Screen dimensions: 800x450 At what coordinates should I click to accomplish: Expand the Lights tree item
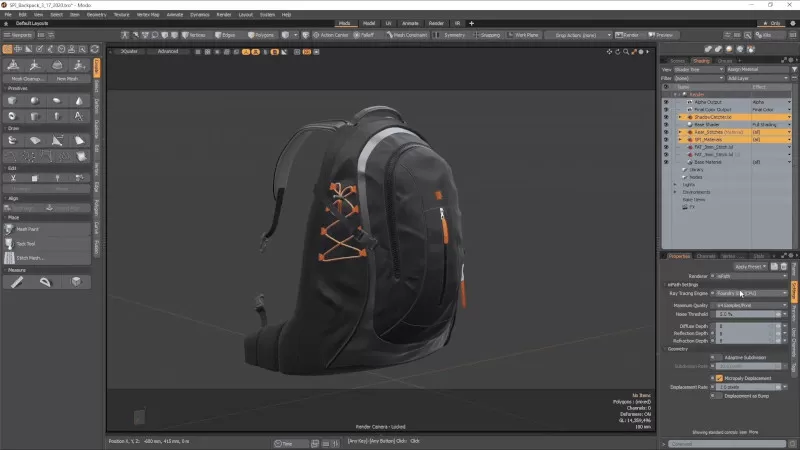click(x=675, y=184)
